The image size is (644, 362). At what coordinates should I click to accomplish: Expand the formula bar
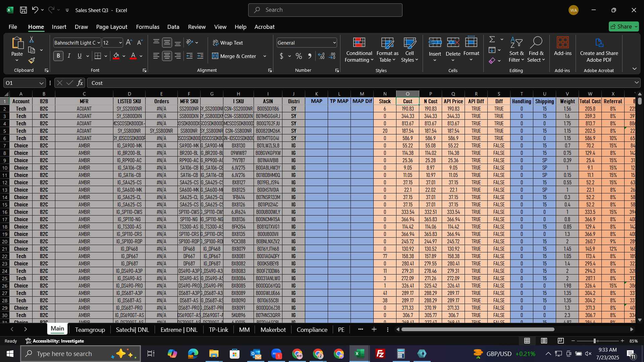point(637,83)
